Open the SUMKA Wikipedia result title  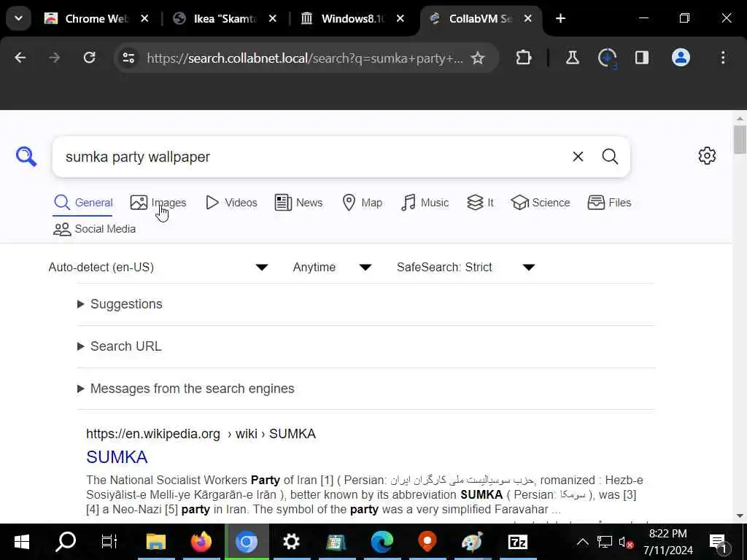117,457
